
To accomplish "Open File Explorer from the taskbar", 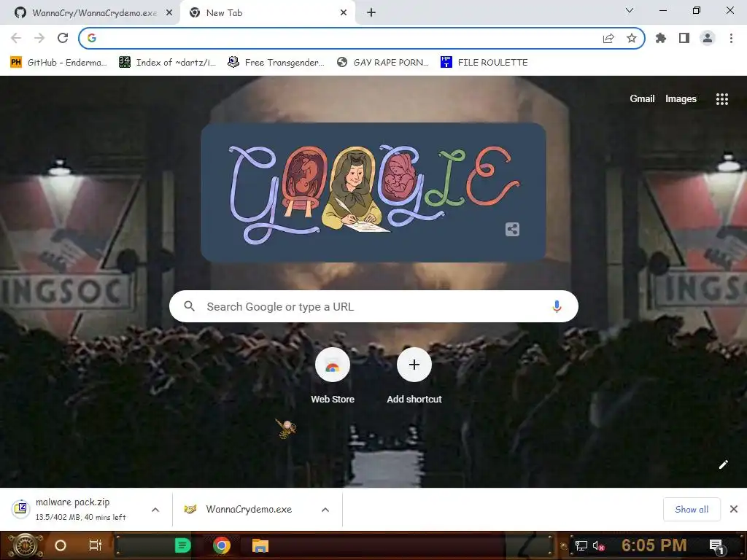I will click(x=260, y=545).
